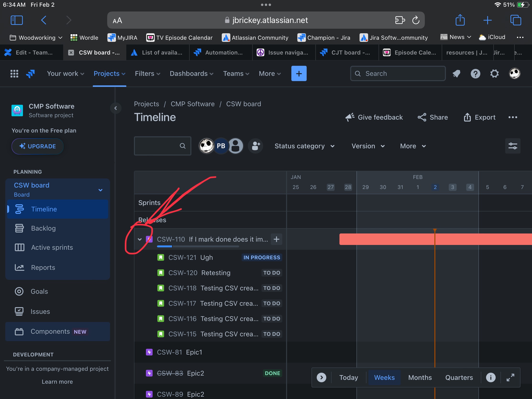
Task: Open the help question mark icon
Action: pos(476,74)
